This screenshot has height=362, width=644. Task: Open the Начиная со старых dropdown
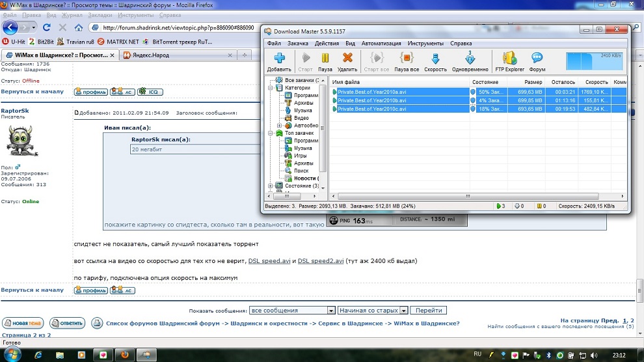click(373, 310)
